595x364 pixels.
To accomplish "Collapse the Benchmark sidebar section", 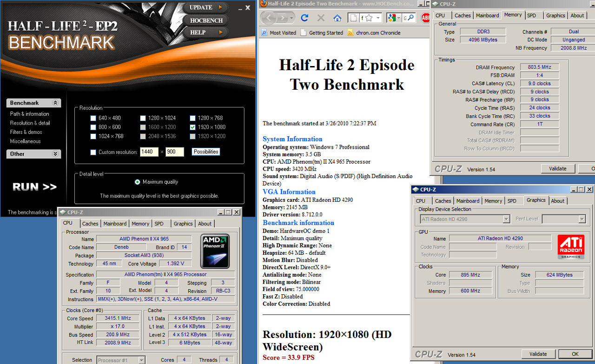I will [55, 103].
